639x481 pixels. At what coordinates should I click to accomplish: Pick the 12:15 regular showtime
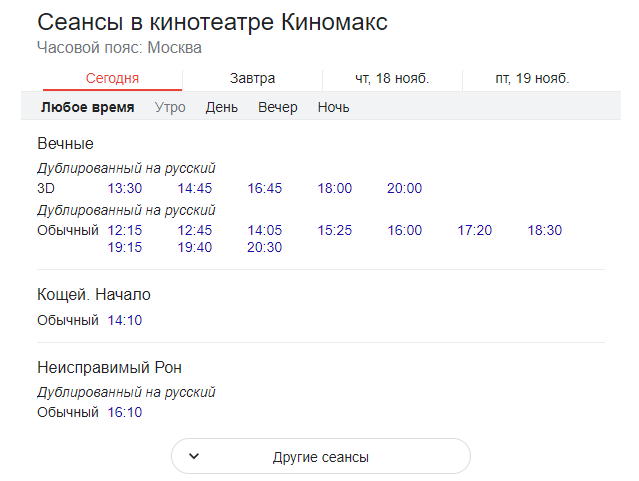tap(125, 230)
